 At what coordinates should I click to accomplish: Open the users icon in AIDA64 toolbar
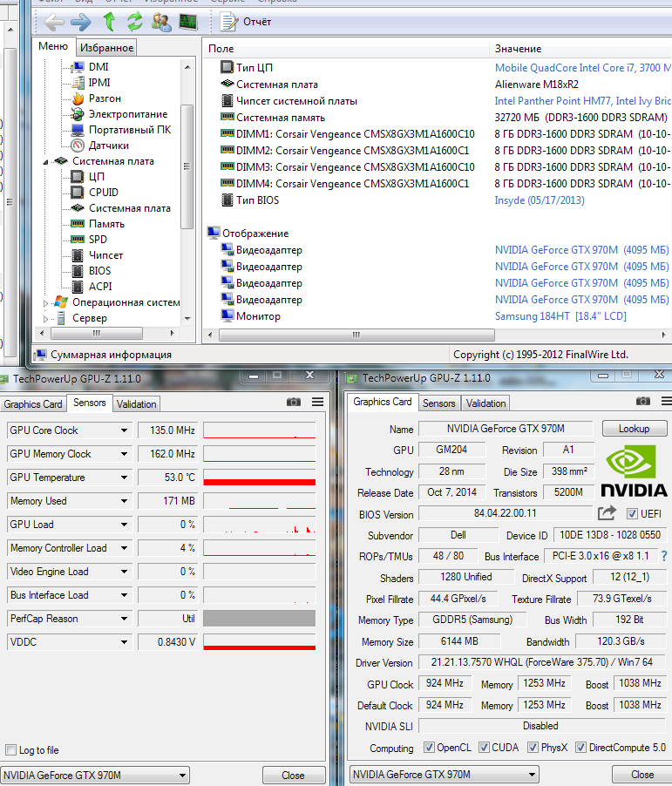click(161, 22)
